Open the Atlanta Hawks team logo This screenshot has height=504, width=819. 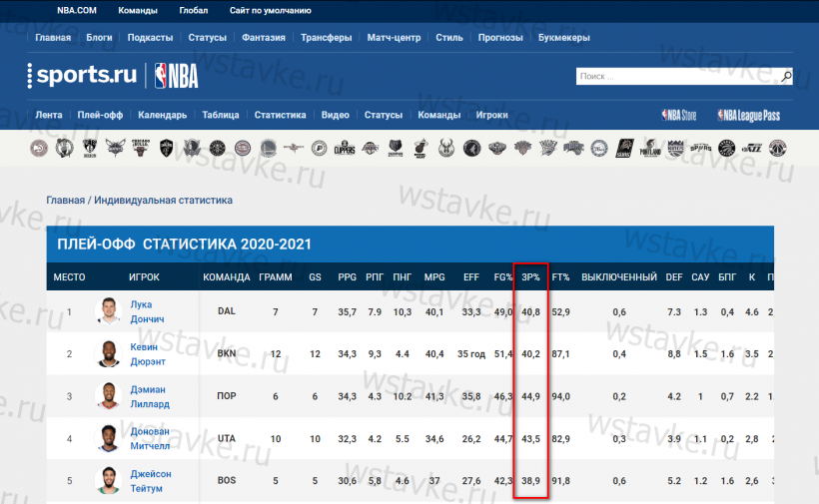tap(39, 149)
